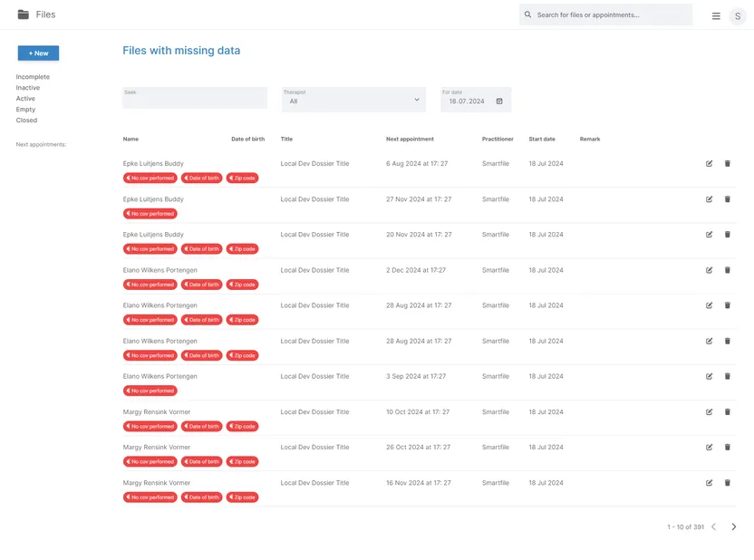Open the Active files list
This screenshot has width=754, height=560.
click(25, 99)
